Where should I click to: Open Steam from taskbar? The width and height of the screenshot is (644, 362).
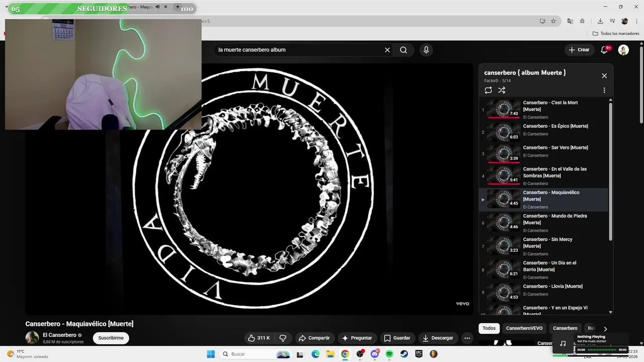click(404, 354)
